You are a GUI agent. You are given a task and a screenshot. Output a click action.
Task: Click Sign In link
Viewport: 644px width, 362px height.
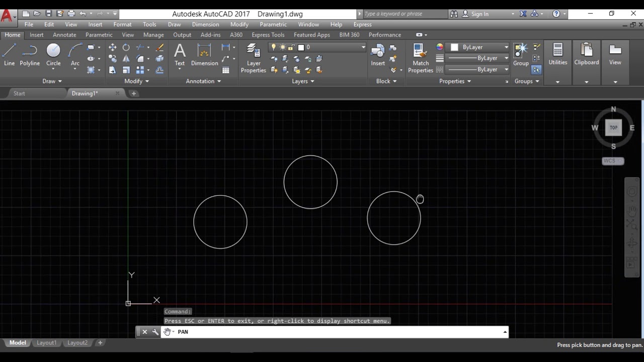(x=479, y=14)
